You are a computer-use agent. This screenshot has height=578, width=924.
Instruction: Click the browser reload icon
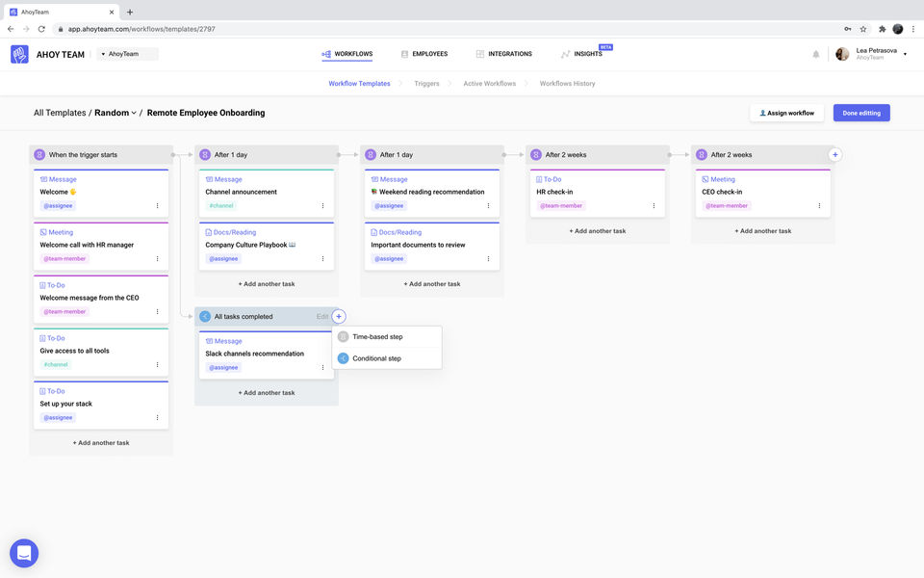[41, 29]
